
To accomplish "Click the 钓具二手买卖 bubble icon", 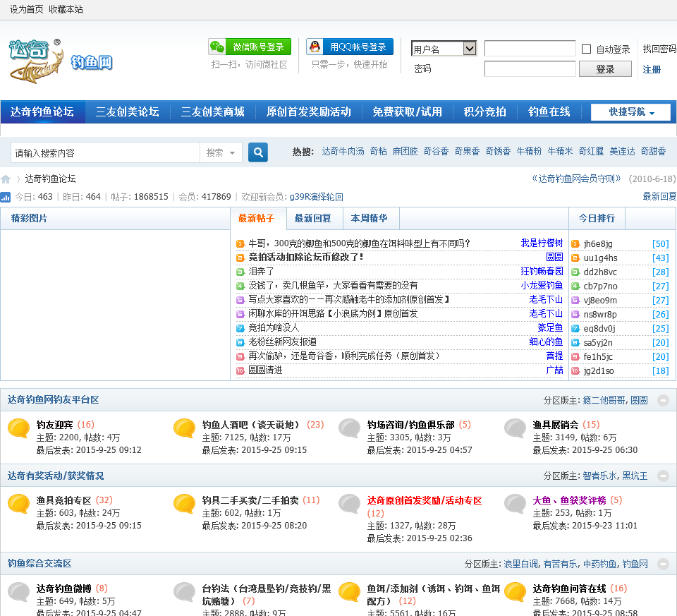I will (184, 504).
